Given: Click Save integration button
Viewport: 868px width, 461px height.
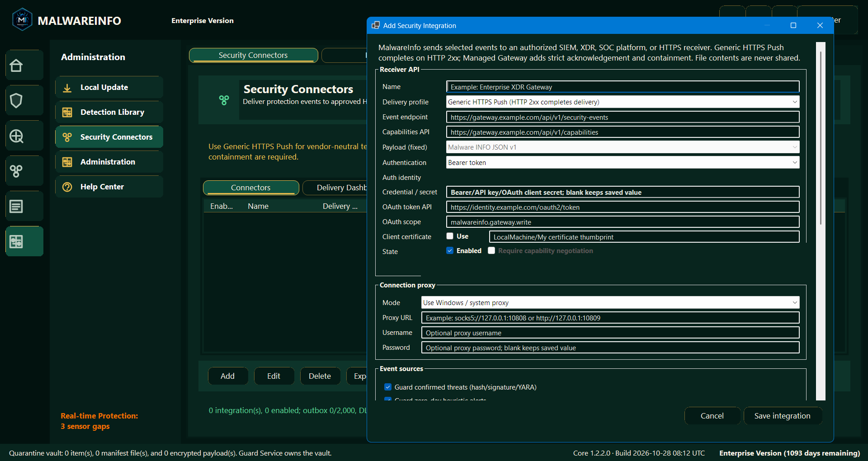Looking at the screenshot, I should point(783,416).
